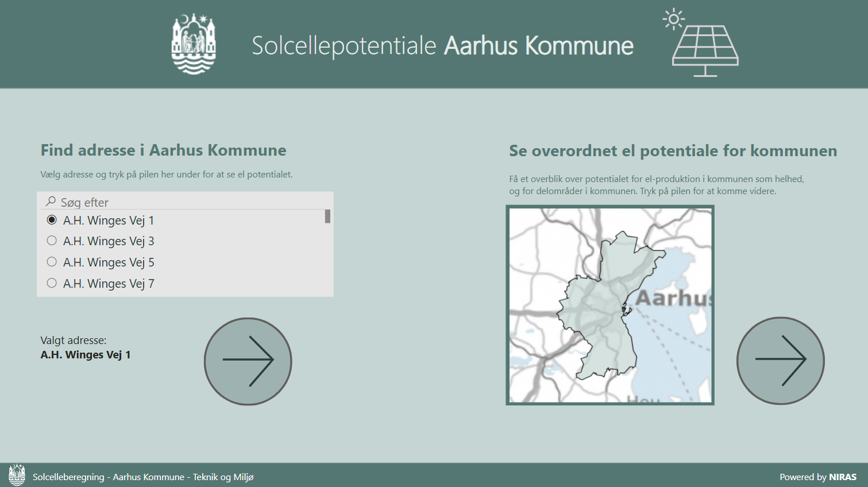Click the Aarhus coat of arms in header
Screen dimensions: 868x487
pos(194,44)
